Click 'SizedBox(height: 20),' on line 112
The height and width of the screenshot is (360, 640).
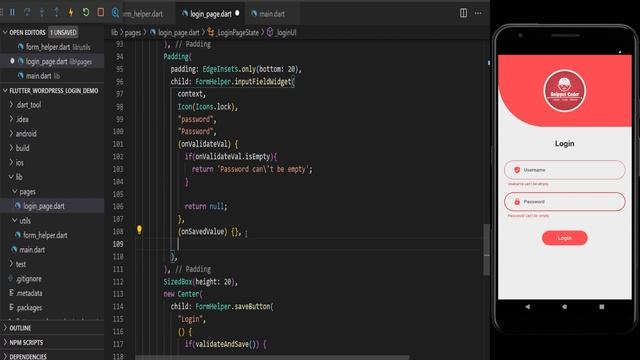[200, 282]
